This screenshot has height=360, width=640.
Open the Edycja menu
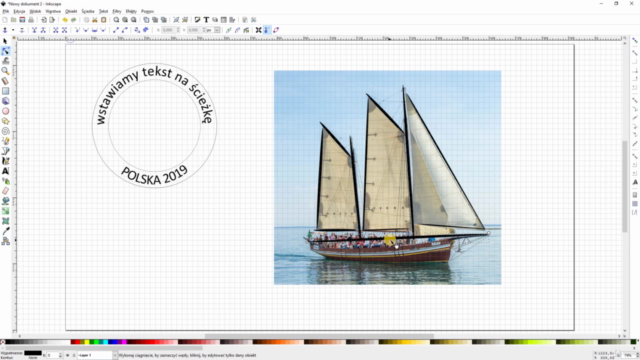19,11
